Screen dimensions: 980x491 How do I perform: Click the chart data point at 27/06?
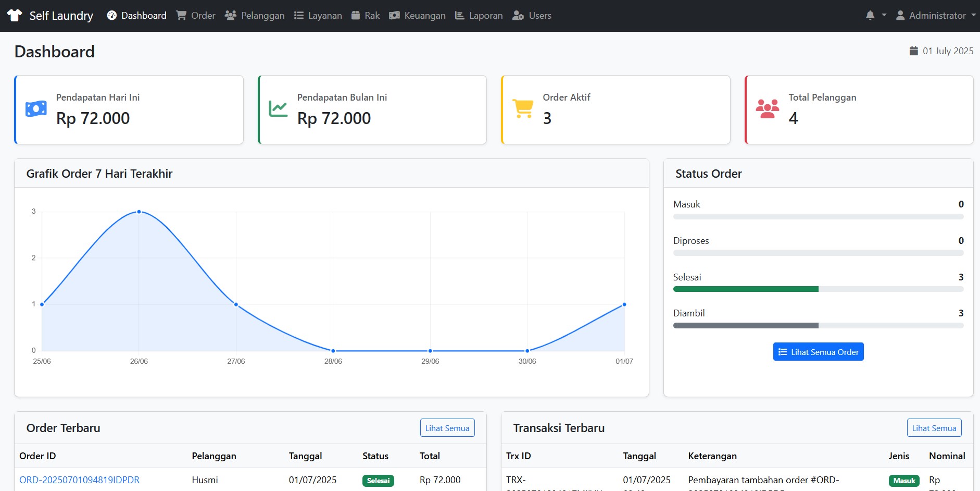236,304
